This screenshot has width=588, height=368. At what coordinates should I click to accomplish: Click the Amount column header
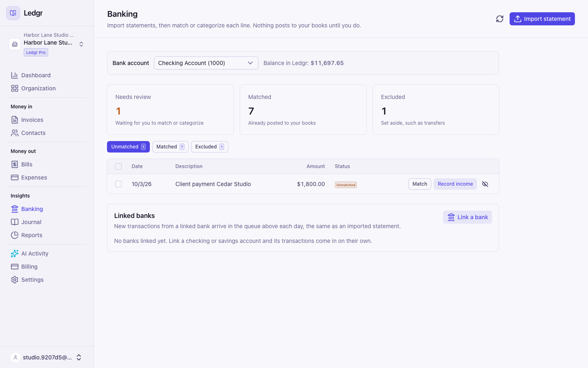click(316, 166)
